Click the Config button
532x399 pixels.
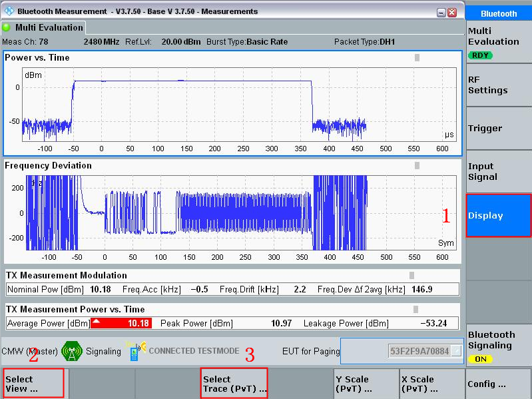[499, 384]
